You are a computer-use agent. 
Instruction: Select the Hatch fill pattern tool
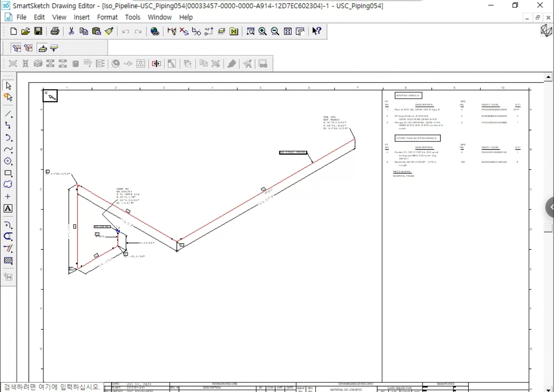click(x=8, y=260)
